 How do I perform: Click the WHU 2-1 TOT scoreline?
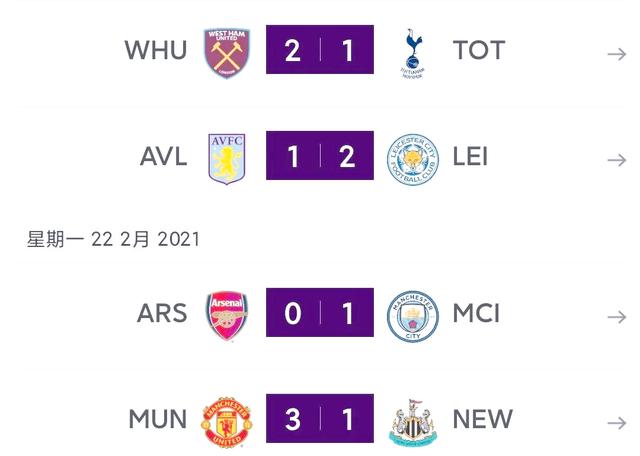pyautogui.click(x=319, y=50)
